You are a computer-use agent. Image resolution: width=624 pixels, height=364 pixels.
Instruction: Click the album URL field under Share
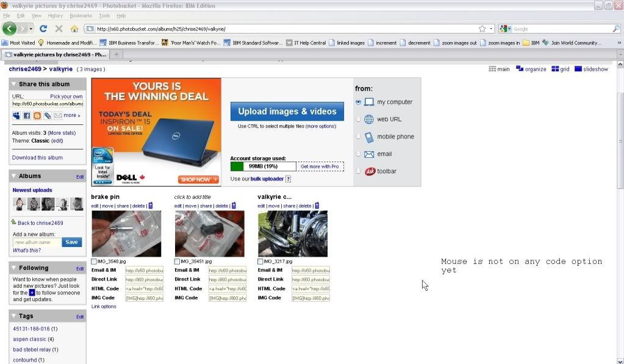[x=48, y=104]
